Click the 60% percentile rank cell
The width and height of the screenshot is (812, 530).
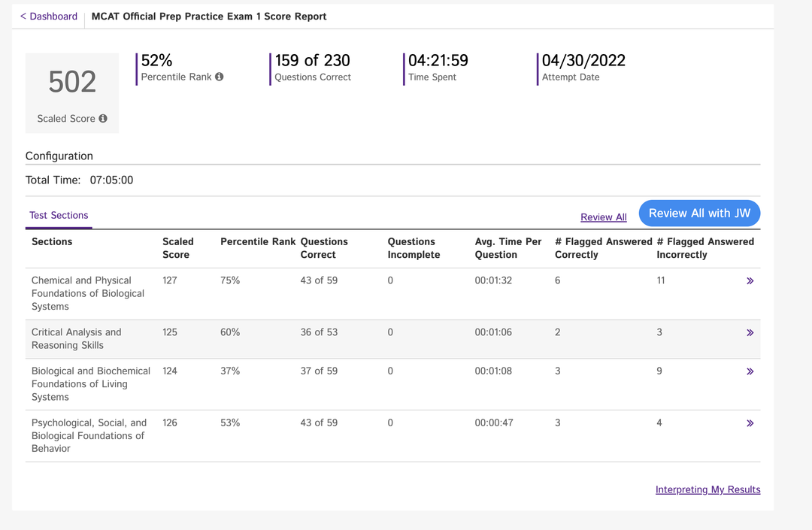pos(230,332)
